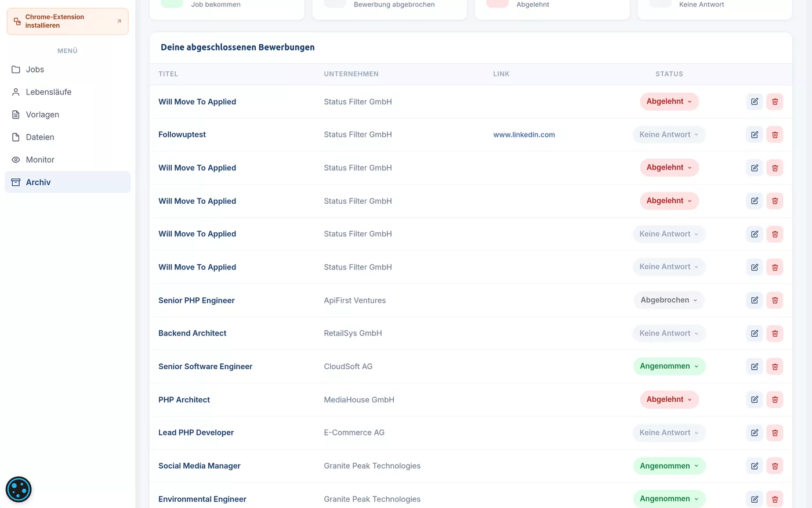The height and width of the screenshot is (508, 812).
Task: Open the www.linkedin.com link
Action: tap(524, 135)
